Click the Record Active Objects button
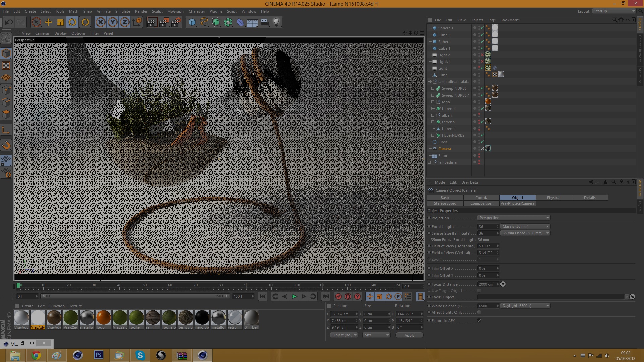 tap(338, 296)
